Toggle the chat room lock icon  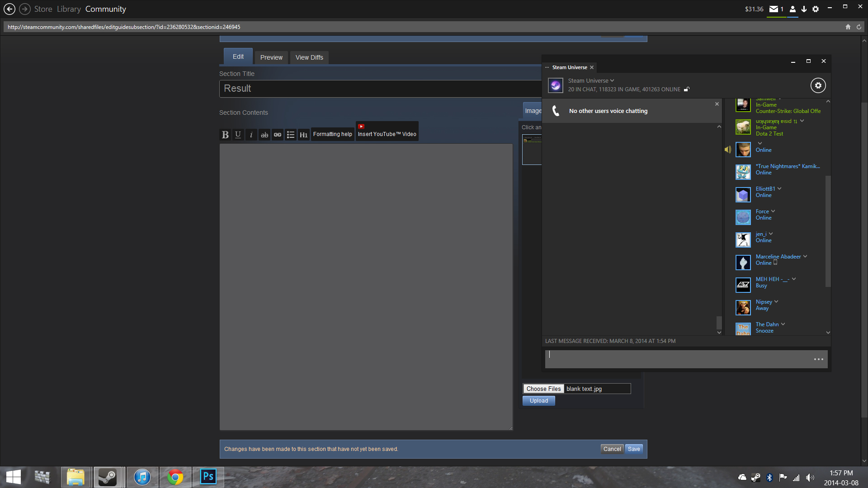coord(686,89)
